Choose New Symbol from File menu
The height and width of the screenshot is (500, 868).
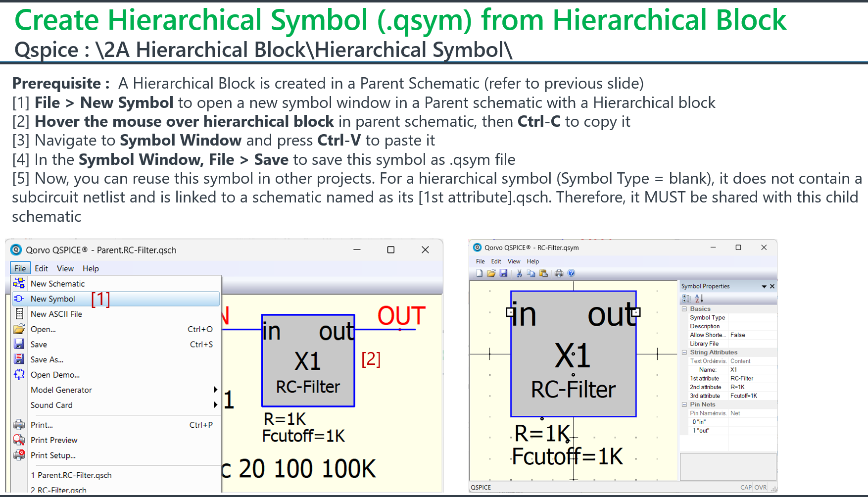tap(53, 299)
